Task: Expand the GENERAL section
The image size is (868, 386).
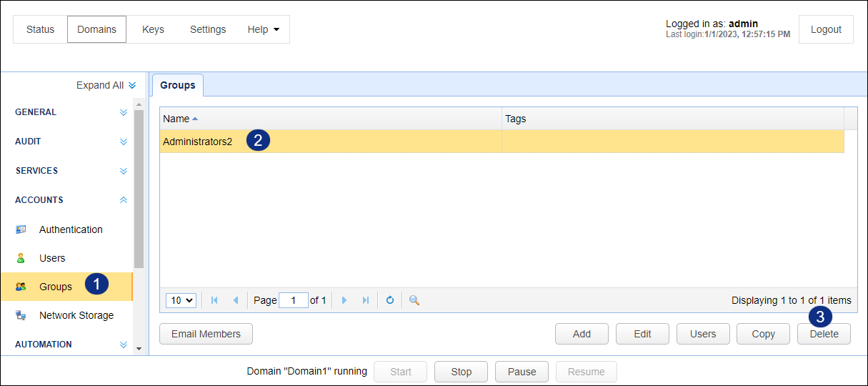Action: point(124,112)
